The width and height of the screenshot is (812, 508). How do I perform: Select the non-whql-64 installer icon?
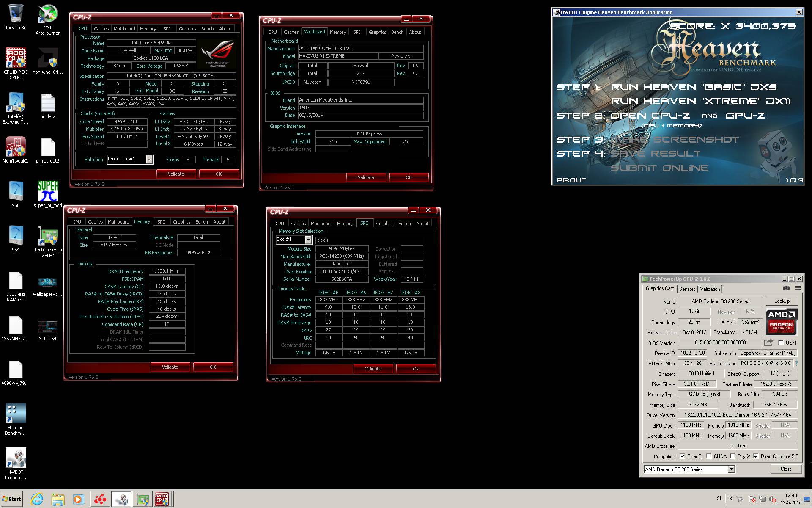click(48, 61)
